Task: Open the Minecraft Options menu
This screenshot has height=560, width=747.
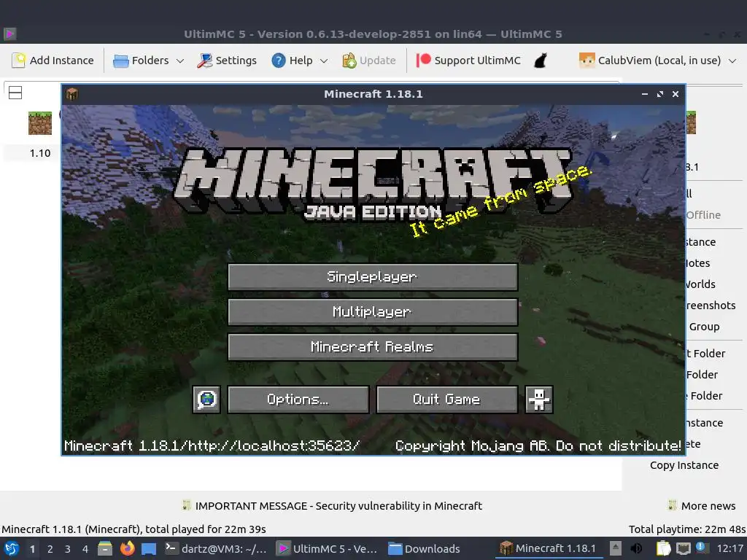Action: pos(298,399)
